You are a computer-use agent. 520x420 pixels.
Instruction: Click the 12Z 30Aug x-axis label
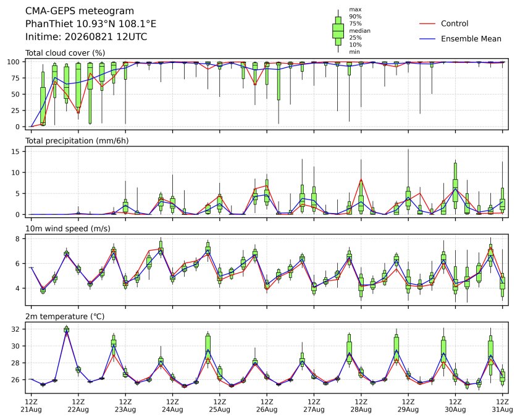455,406
